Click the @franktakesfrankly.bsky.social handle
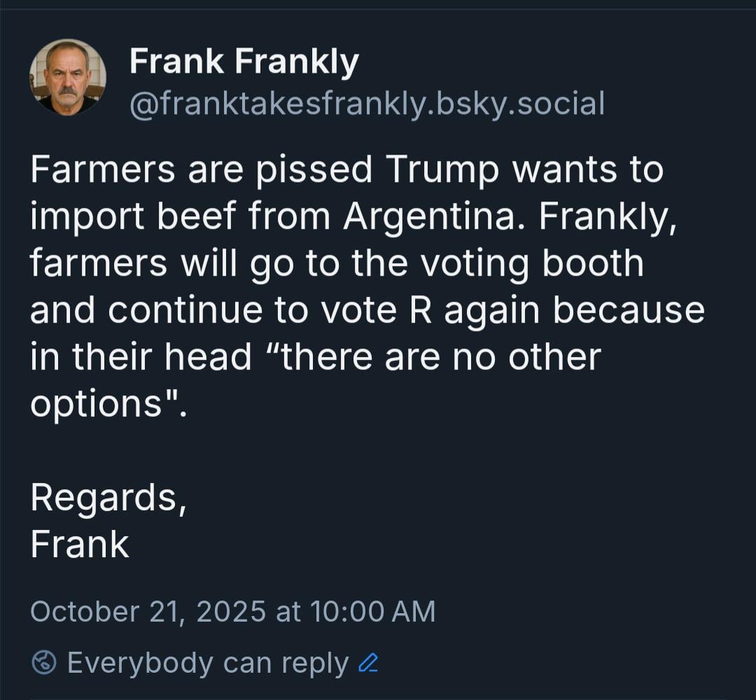Image resolution: width=756 pixels, height=700 pixels. click(367, 104)
